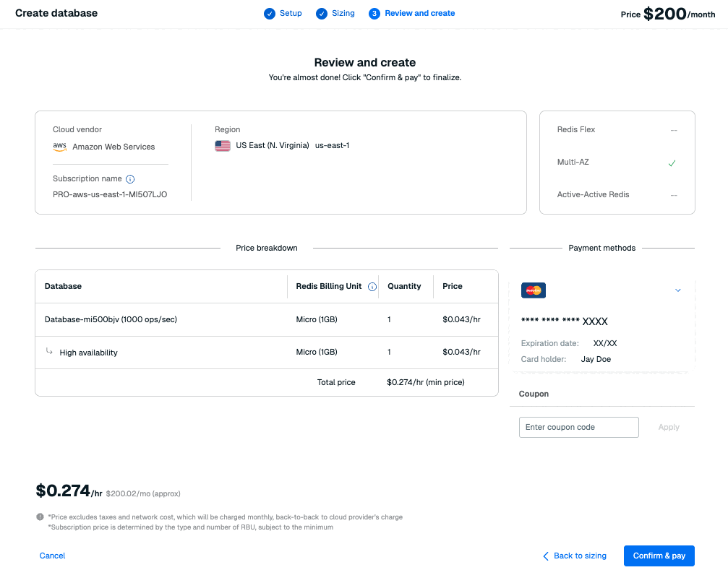Click the Redis Billing Unit info icon
The height and width of the screenshot is (583, 728).
372,287
